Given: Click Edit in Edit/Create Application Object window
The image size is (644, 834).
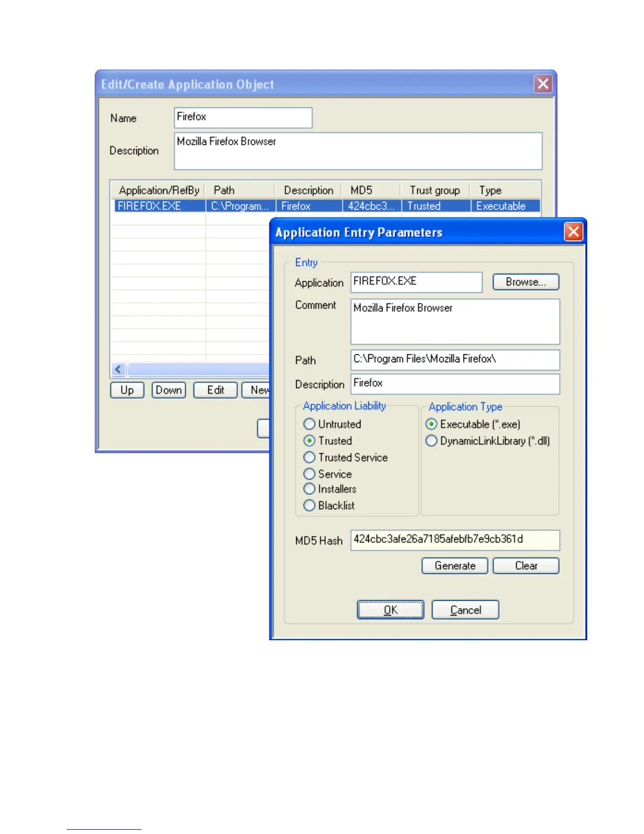Looking at the screenshot, I should pyautogui.click(x=215, y=390).
